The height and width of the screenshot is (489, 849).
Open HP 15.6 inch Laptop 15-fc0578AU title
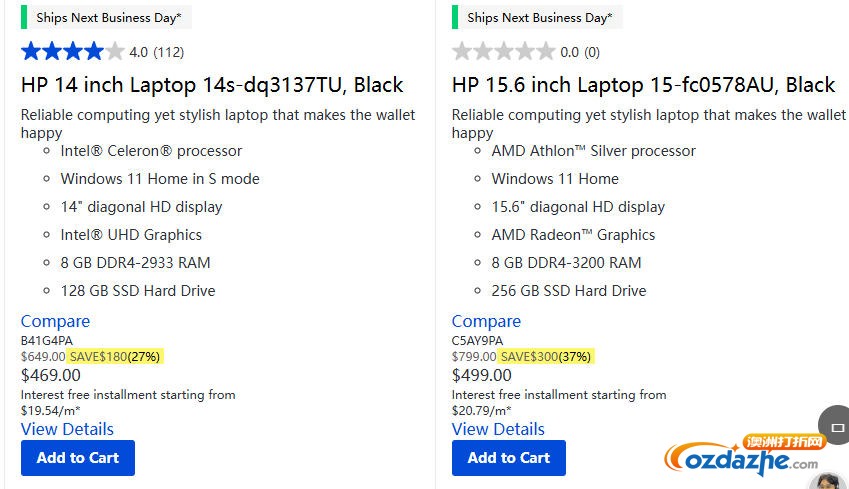[x=643, y=85]
